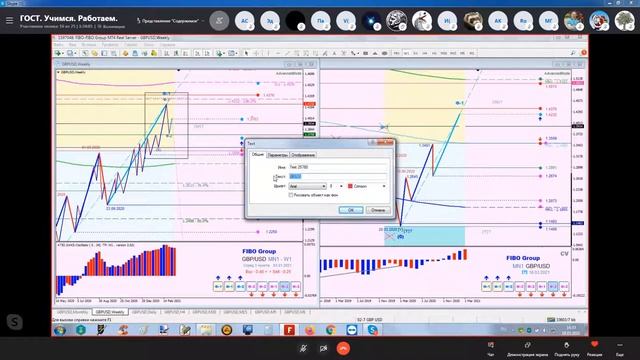Open the Arial font dropdown
Screen dimensions: 640x360
coord(307,186)
